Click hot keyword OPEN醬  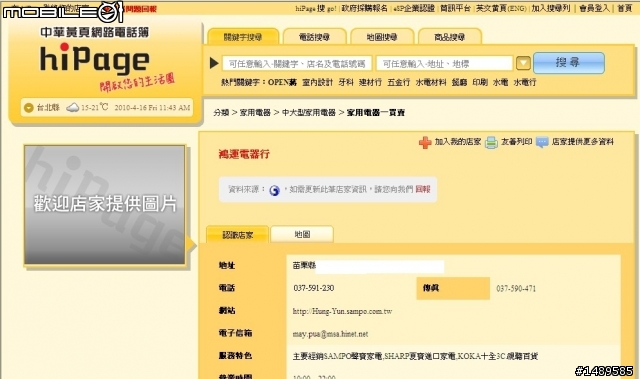282,82
